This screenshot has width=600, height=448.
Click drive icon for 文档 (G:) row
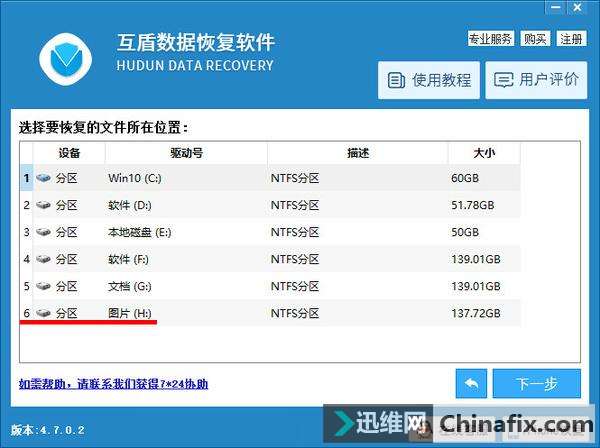point(43,286)
